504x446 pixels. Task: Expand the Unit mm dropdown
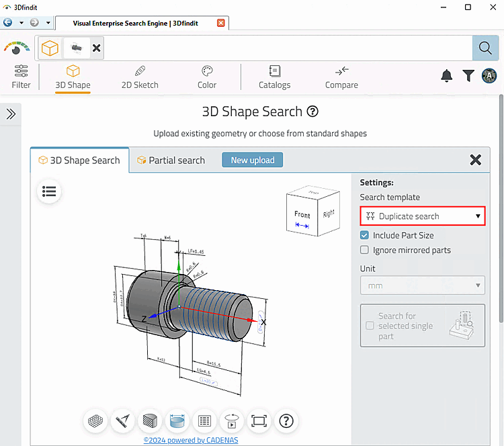(422, 285)
